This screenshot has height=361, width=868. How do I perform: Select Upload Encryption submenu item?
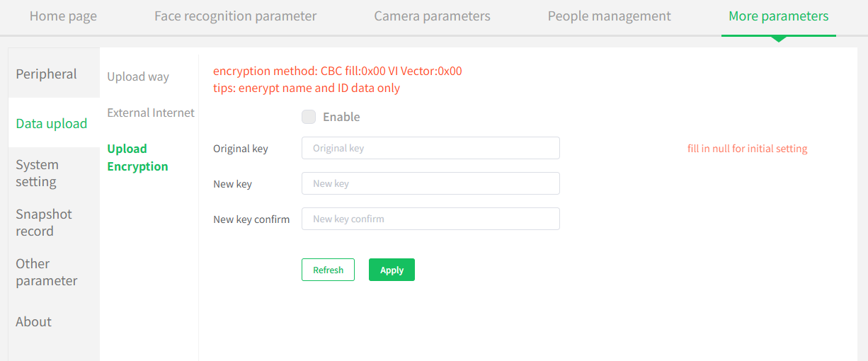[x=138, y=157]
